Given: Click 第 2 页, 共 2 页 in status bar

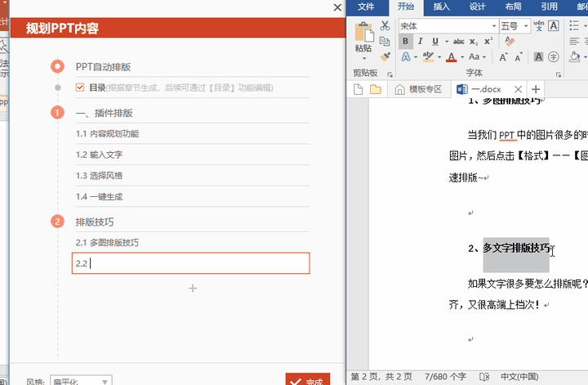Looking at the screenshot, I should coord(381,376).
